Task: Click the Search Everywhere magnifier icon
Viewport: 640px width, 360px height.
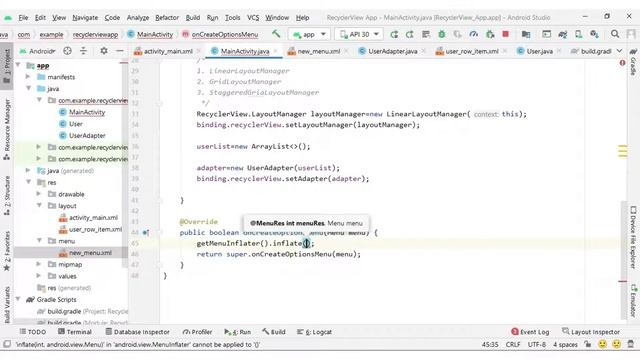Action: [615, 34]
